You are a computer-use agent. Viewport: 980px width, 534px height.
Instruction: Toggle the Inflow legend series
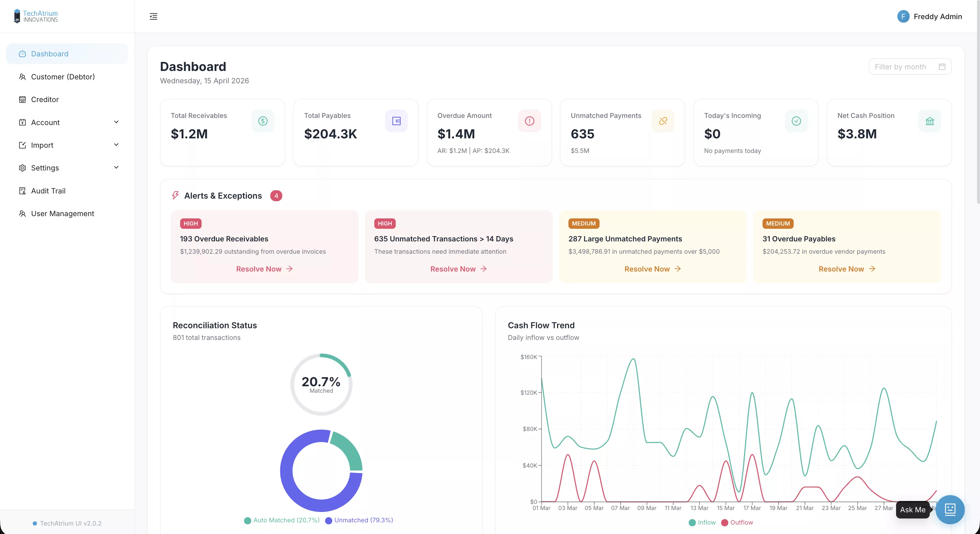coord(702,523)
